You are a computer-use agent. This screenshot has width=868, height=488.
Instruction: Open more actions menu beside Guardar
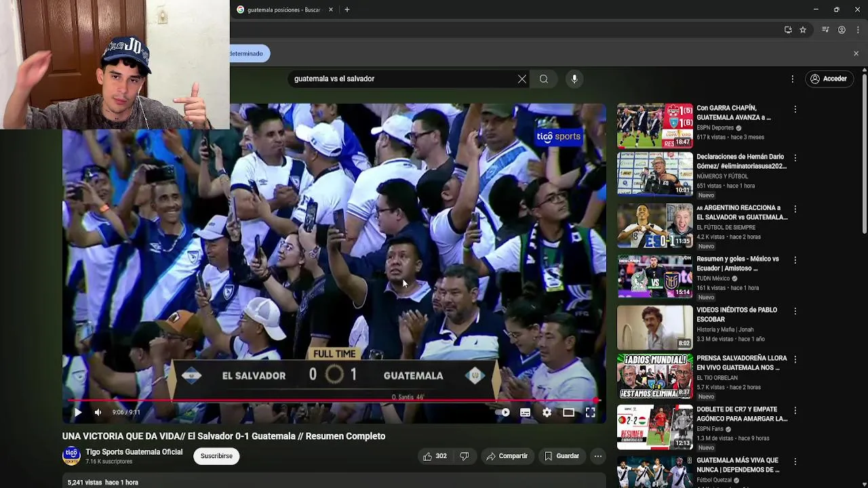598,456
